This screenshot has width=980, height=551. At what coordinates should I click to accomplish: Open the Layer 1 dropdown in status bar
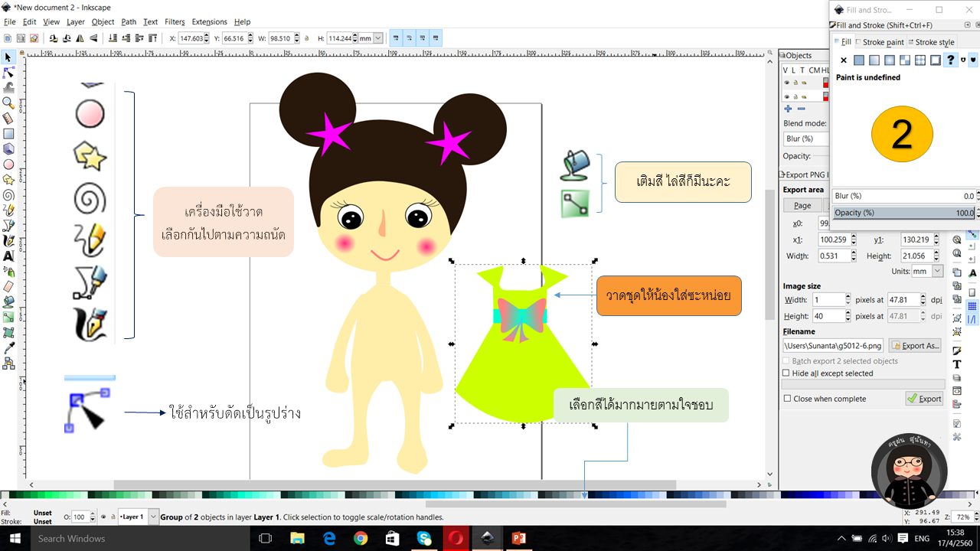[153, 517]
